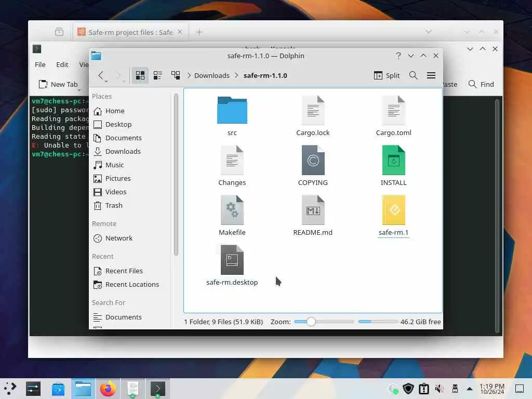Select the green INSTALL file
The image size is (532, 399).
click(x=394, y=166)
